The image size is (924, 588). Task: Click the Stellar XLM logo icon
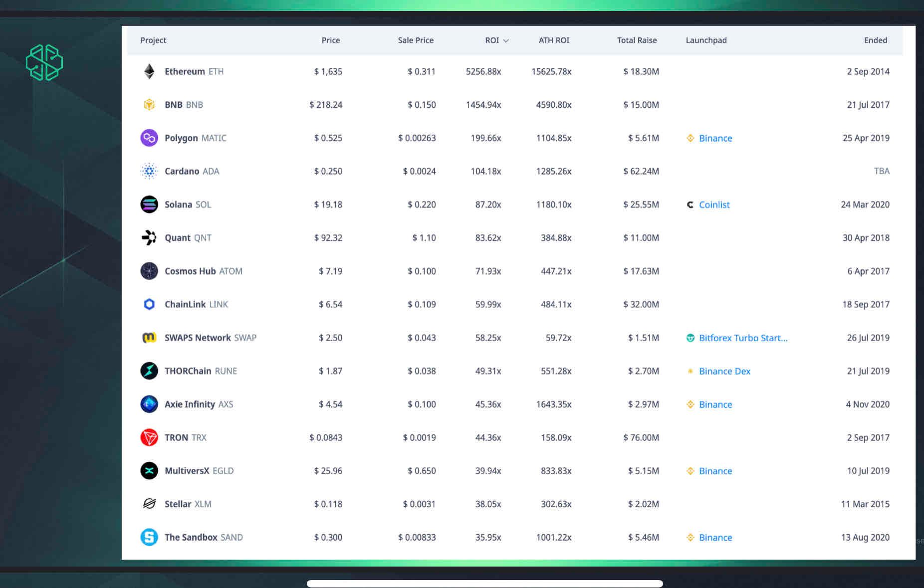tap(149, 504)
